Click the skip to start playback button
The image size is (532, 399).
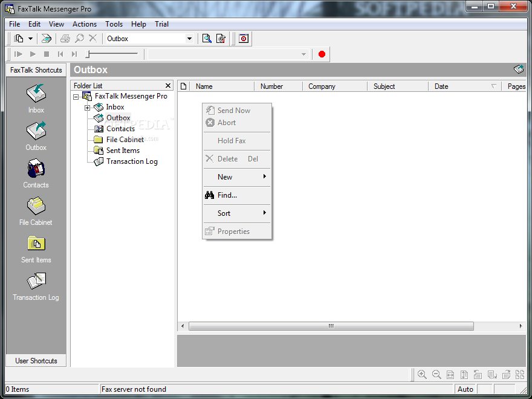(60, 54)
